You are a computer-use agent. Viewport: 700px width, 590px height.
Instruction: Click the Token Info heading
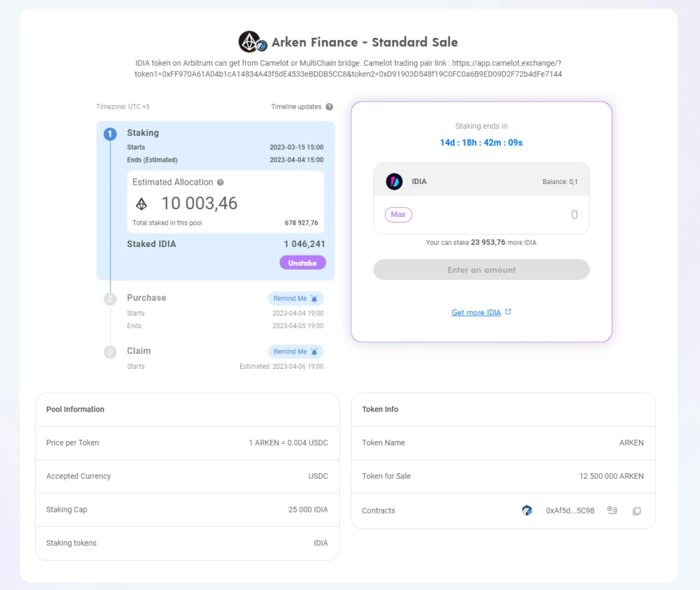380,409
